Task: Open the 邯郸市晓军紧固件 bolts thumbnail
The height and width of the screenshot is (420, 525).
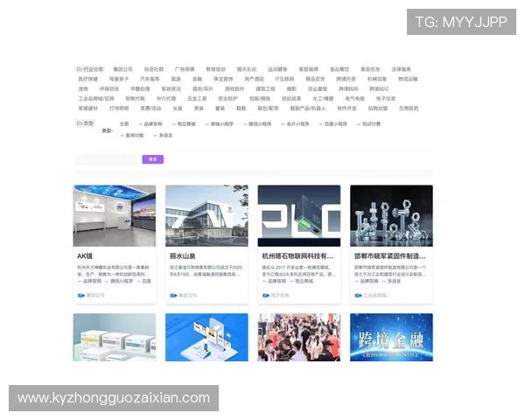Action: 392,216
